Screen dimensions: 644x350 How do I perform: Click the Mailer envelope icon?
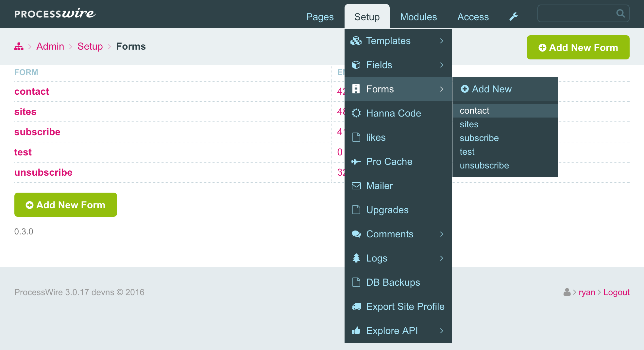356,186
